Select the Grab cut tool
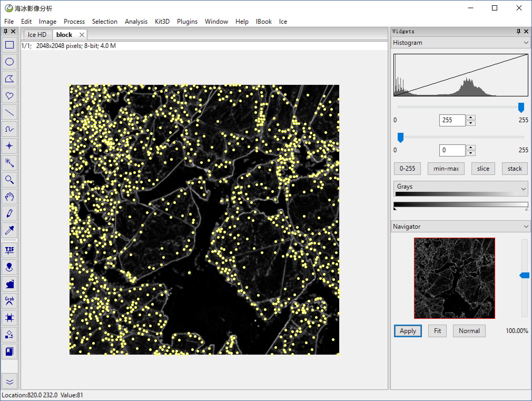Image resolution: width=532 pixels, height=401 pixels. coord(9,301)
